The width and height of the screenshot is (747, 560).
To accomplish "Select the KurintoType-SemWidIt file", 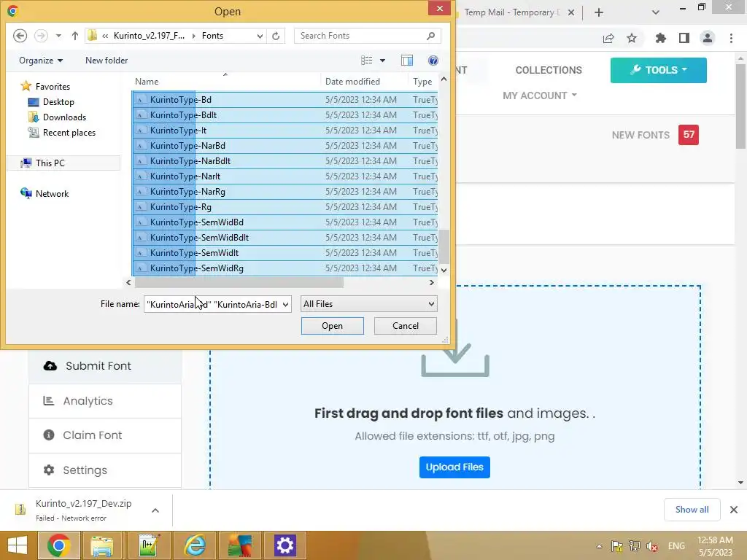I will coord(285,252).
